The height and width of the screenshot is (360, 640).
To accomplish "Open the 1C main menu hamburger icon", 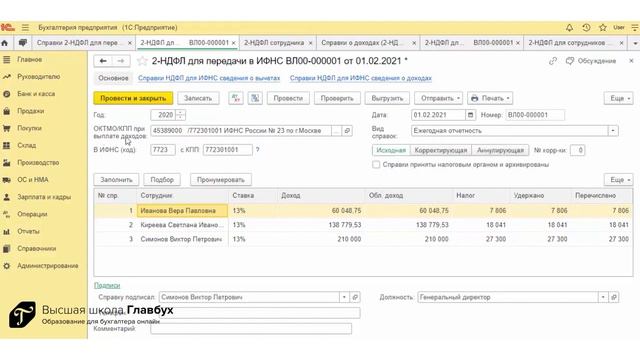I will tap(25, 27).
